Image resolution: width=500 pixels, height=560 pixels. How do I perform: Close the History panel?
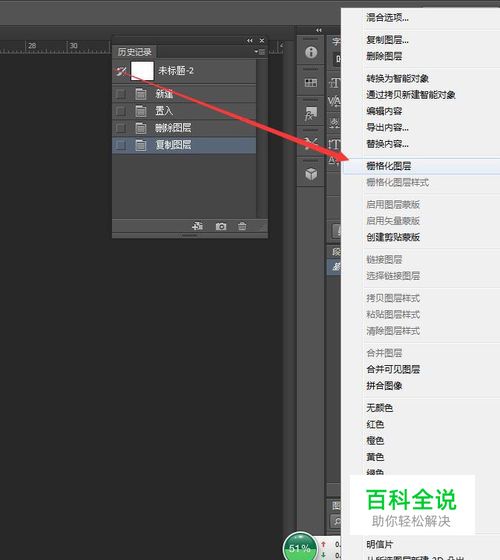pos(262,41)
